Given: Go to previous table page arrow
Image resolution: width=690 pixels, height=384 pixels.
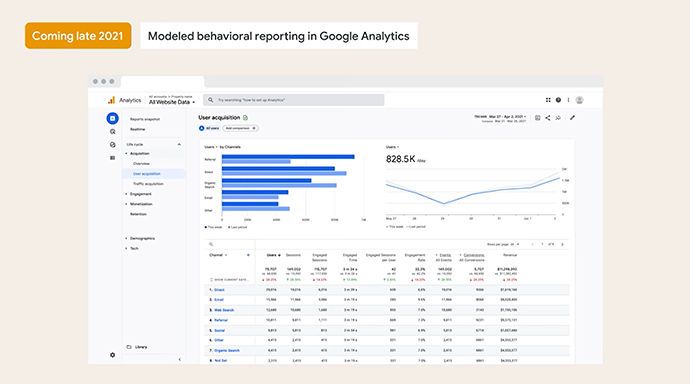Looking at the screenshot, I should tap(532, 244).
